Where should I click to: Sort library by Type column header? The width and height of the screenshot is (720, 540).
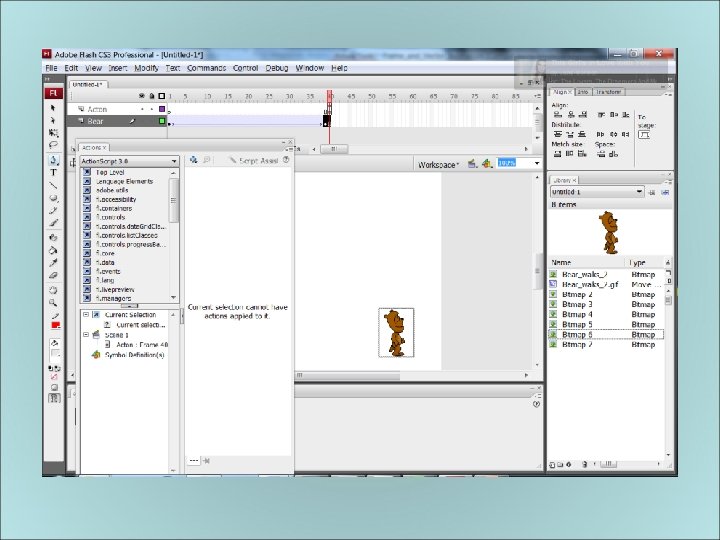tap(645, 263)
